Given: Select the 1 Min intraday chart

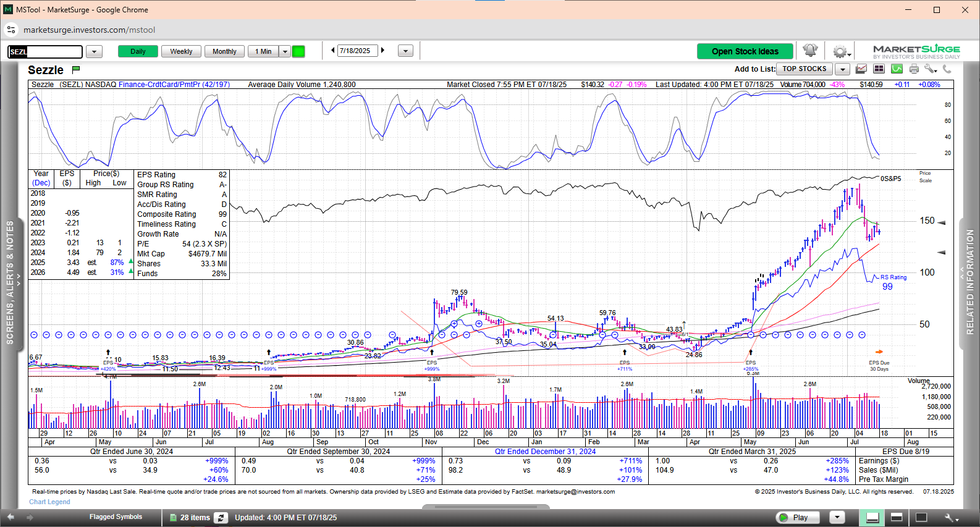Looking at the screenshot, I should (x=263, y=51).
